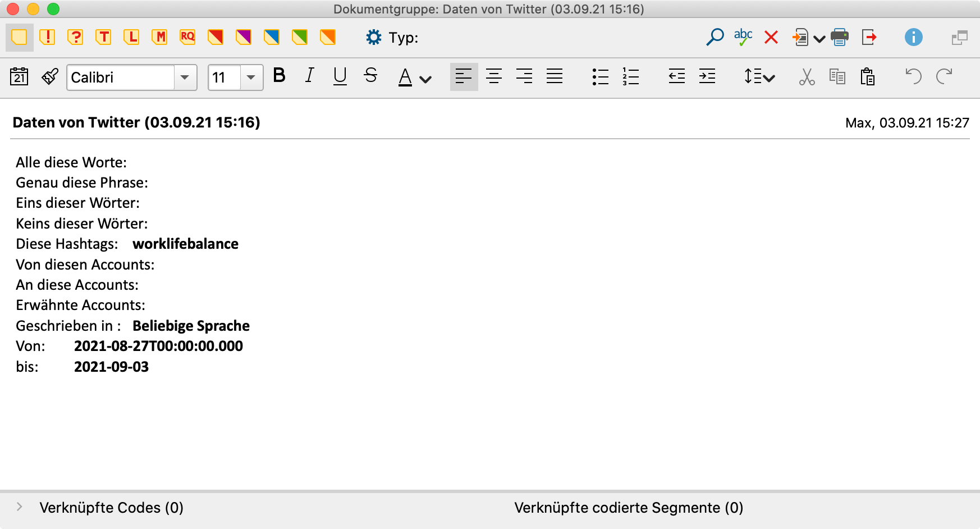Toggle italic formatting

[x=309, y=75]
